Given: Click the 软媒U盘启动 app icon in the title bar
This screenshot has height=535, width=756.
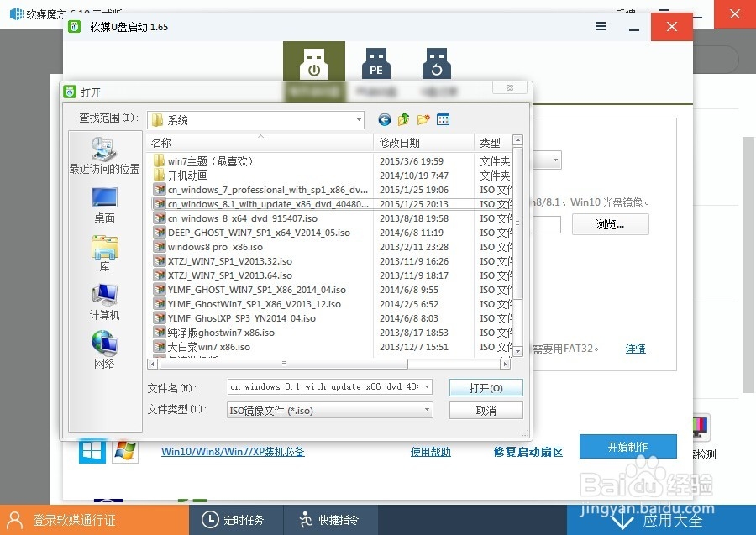Looking at the screenshot, I should (74, 27).
